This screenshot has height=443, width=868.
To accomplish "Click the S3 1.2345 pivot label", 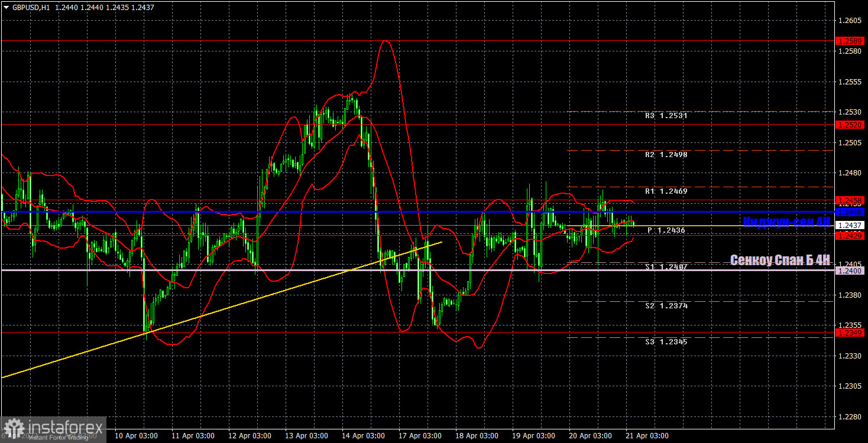I will tap(666, 341).
